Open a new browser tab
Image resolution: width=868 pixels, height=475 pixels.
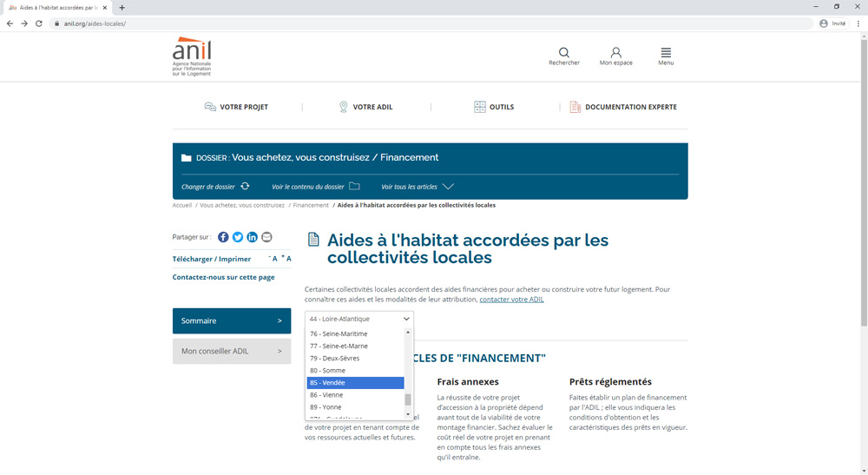(122, 8)
